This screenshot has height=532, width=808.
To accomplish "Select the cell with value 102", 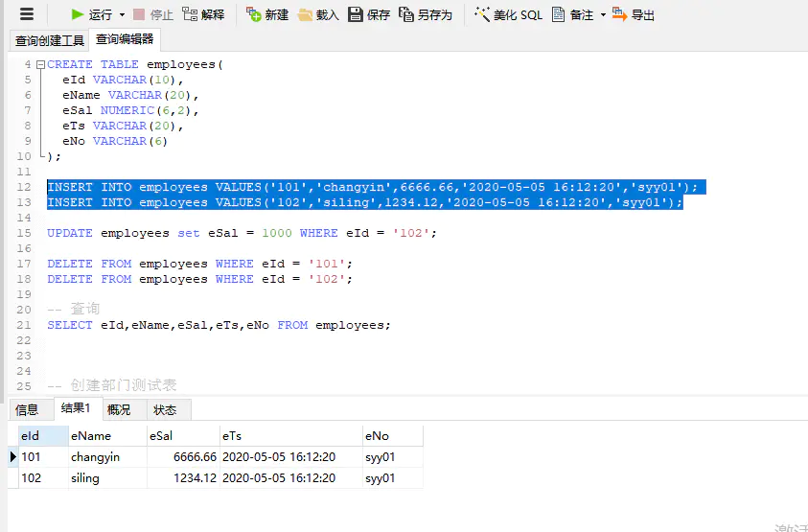I will [43, 478].
